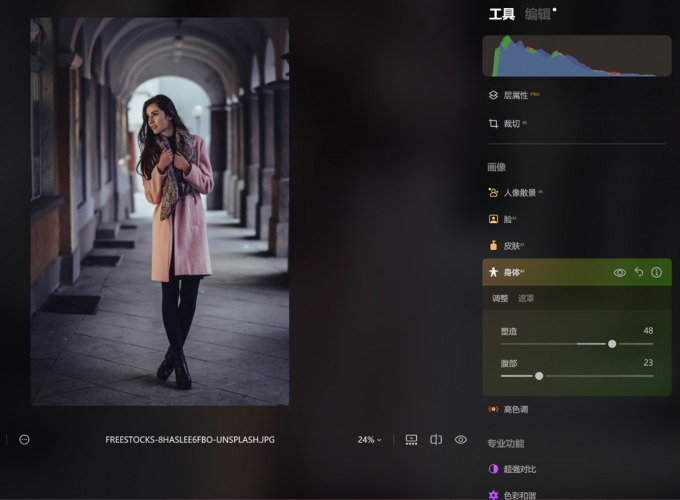Show info for the 身体 body tool

[657, 272]
